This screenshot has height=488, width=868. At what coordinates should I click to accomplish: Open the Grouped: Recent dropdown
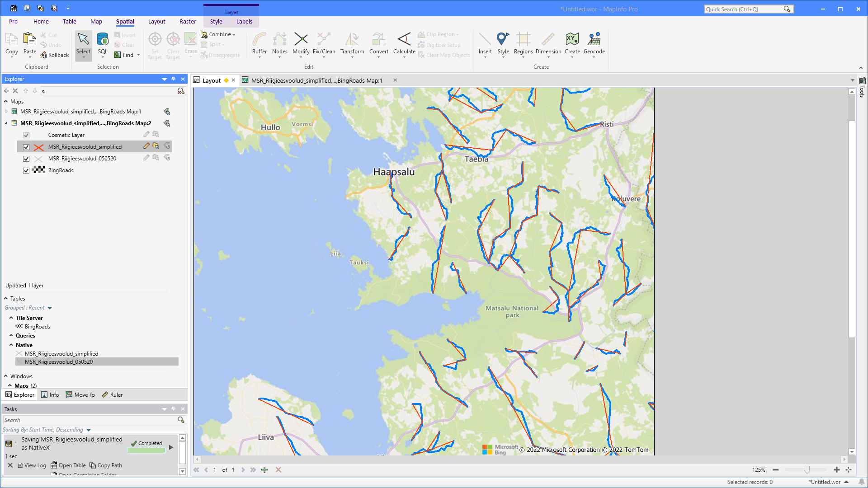point(50,308)
